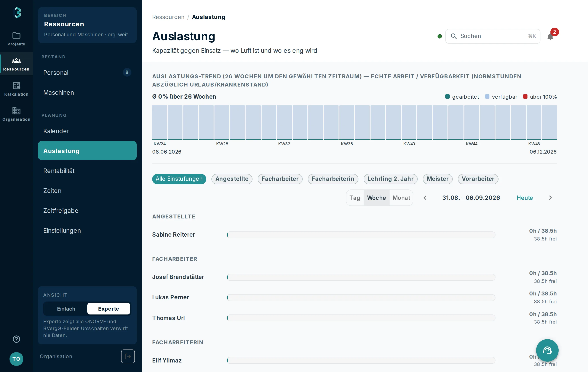Open the support chat headset button

547,350
